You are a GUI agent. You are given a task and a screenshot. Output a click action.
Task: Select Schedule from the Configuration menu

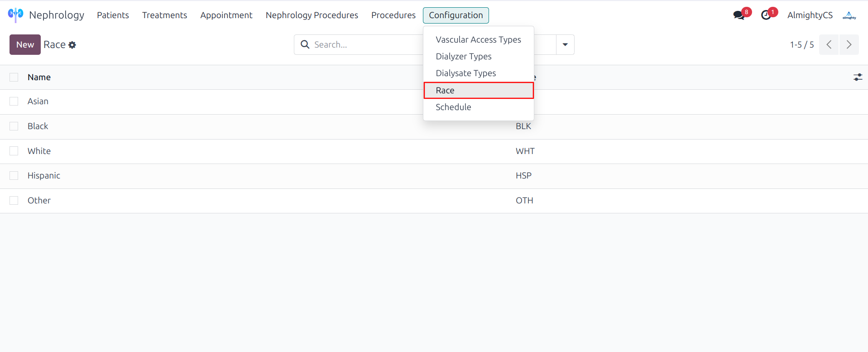point(453,107)
